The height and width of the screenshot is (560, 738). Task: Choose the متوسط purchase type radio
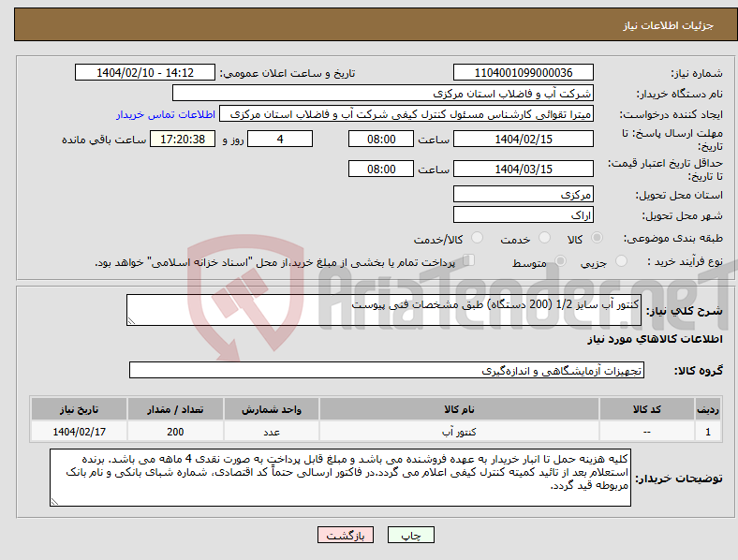point(560,260)
